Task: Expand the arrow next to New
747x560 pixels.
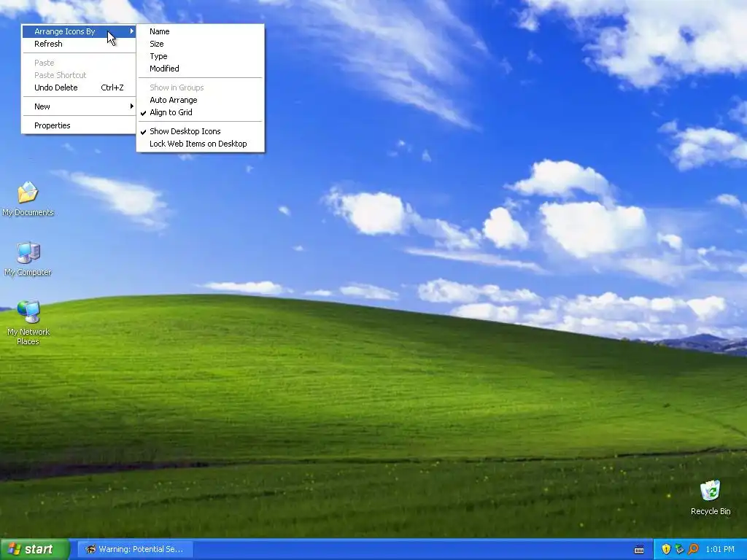Action: coord(131,106)
